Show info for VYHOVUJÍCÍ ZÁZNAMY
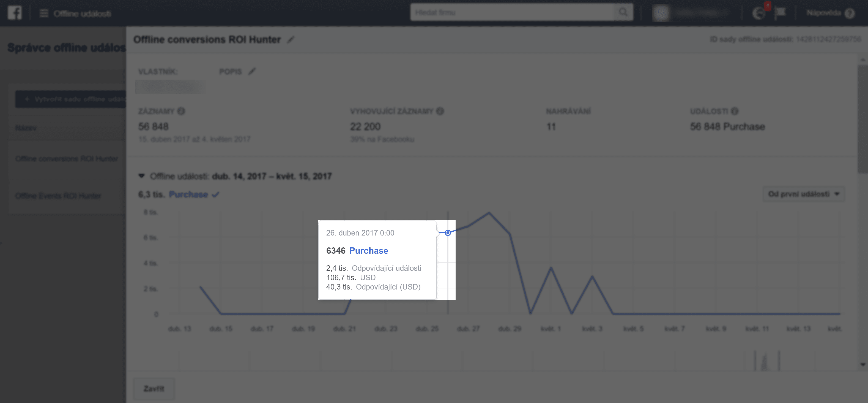The image size is (868, 403). coord(440,111)
